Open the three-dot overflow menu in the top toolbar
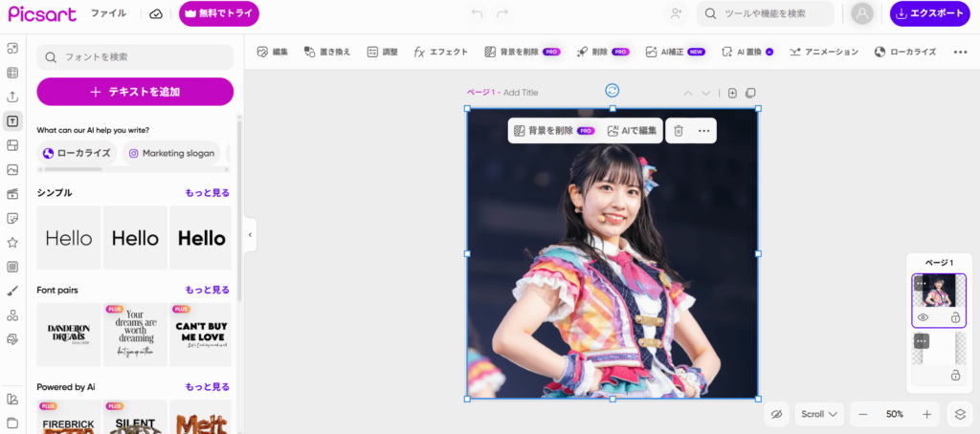Screen dimensions: 980x434 pyautogui.click(x=960, y=52)
